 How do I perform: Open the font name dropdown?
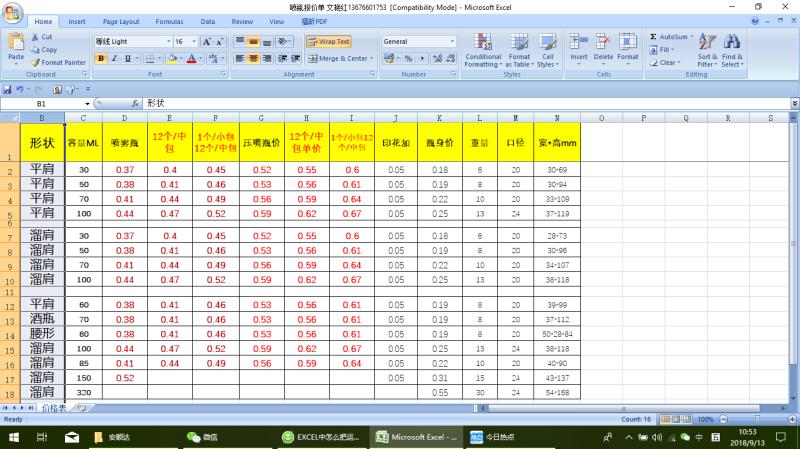166,42
